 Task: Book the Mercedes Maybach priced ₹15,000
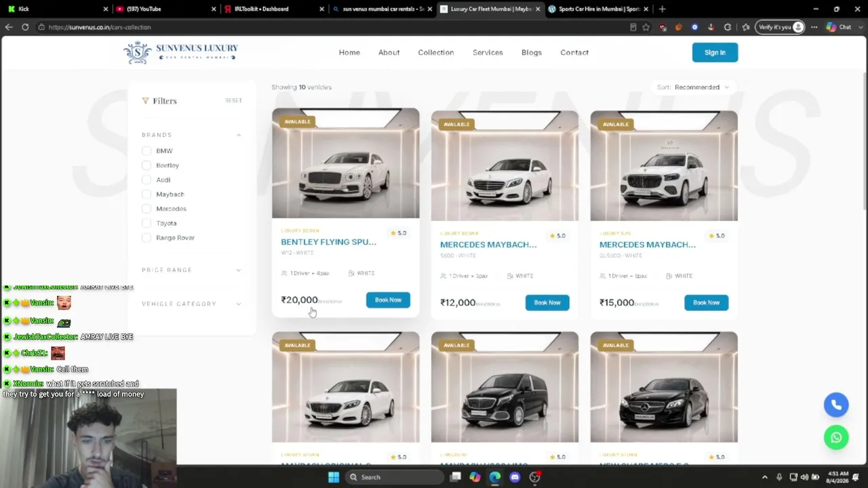click(706, 302)
